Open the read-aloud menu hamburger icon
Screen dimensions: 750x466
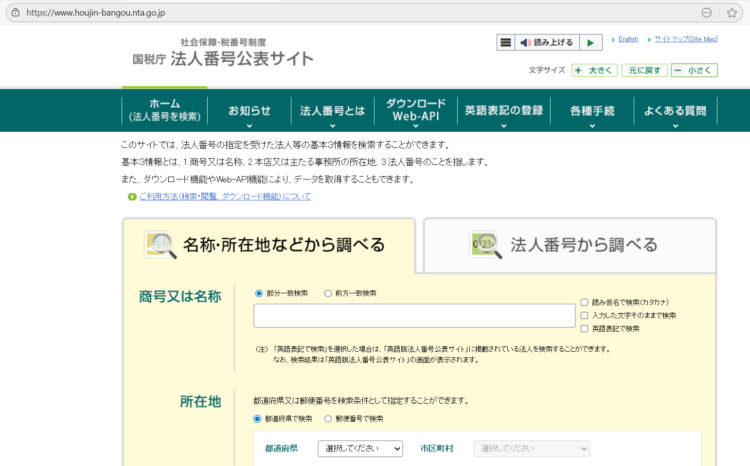point(506,43)
